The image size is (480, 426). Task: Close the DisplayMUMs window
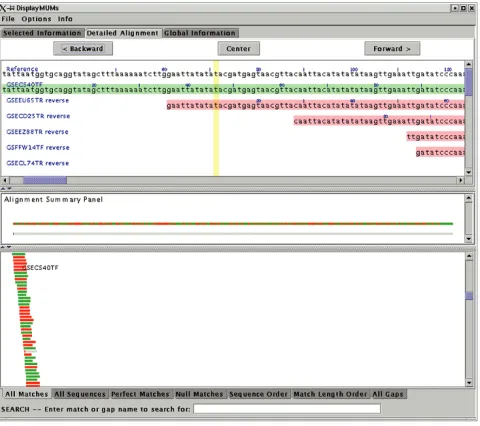point(472,8)
